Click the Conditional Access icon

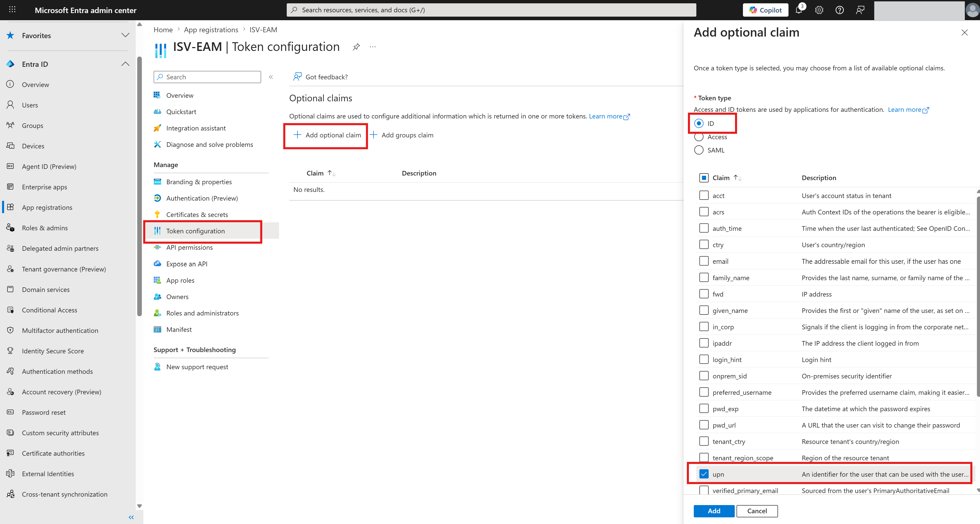pyautogui.click(x=10, y=310)
